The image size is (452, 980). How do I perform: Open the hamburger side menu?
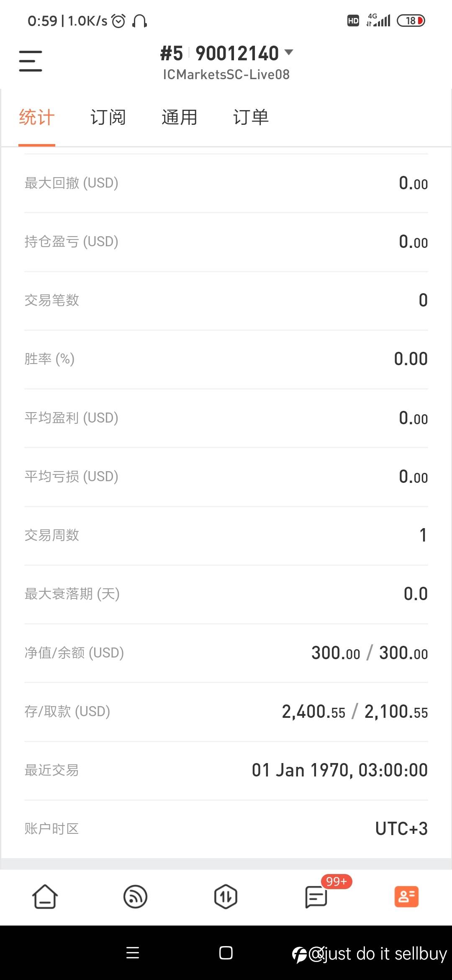[31, 61]
